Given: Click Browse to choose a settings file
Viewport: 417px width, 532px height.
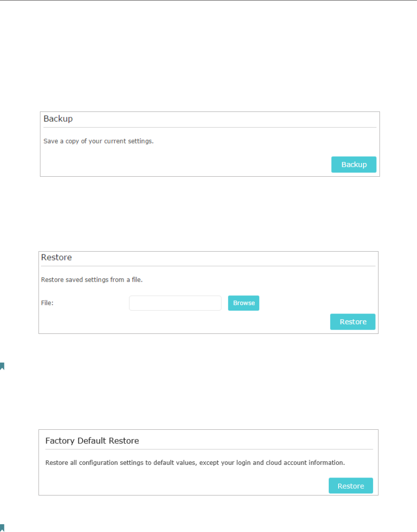Looking at the screenshot, I should (244, 303).
